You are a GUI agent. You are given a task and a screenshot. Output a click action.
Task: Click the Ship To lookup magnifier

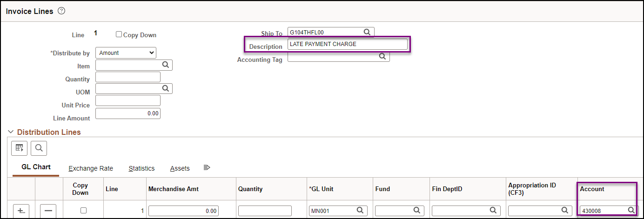point(367,32)
